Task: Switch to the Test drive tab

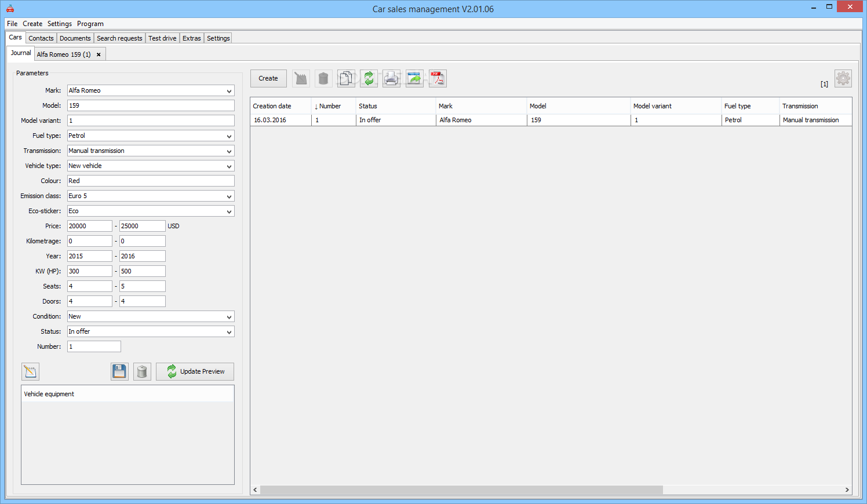Action: point(162,38)
